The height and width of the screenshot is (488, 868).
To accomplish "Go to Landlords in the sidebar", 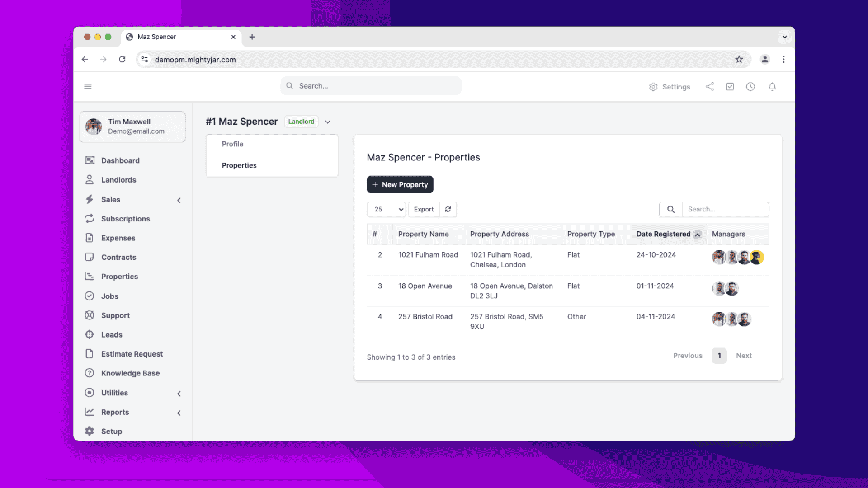I will 118,180.
